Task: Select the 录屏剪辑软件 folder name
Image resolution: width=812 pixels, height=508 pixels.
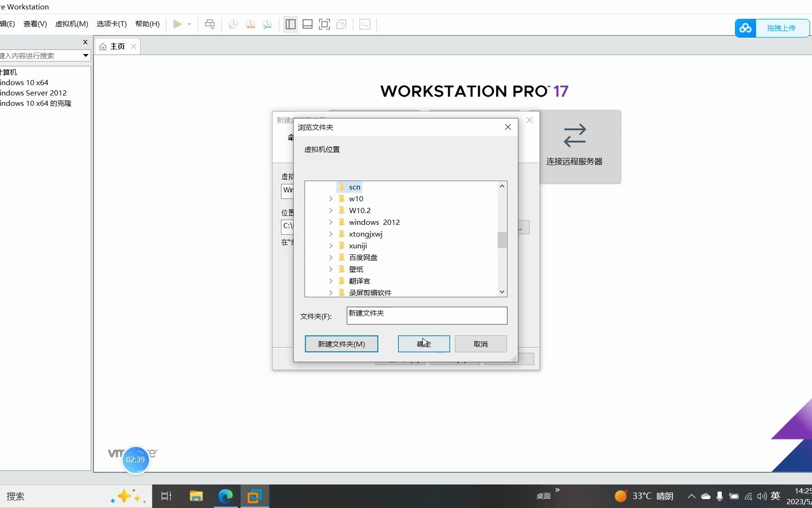Action: (x=370, y=293)
